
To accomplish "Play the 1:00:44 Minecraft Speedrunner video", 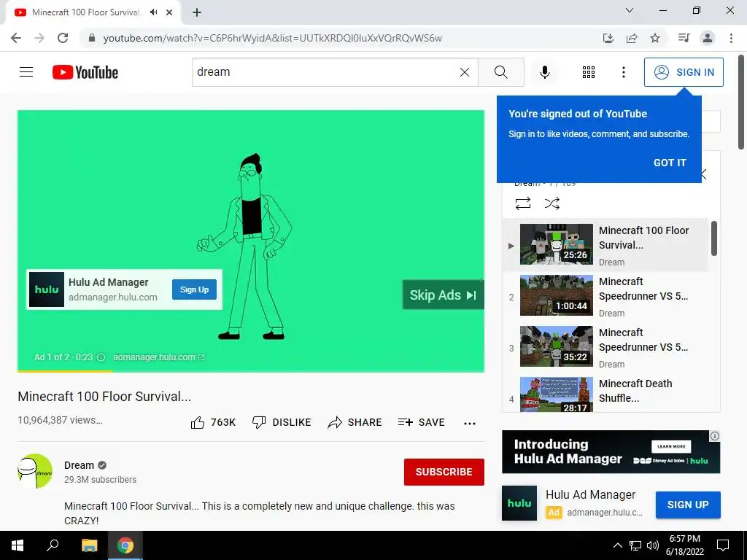I will coord(606,296).
